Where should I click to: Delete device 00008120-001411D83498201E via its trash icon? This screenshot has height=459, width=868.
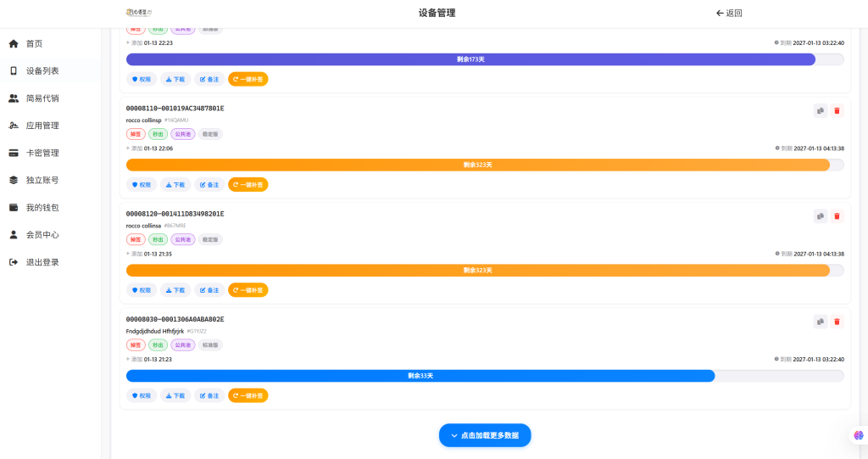click(x=837, y=216)
